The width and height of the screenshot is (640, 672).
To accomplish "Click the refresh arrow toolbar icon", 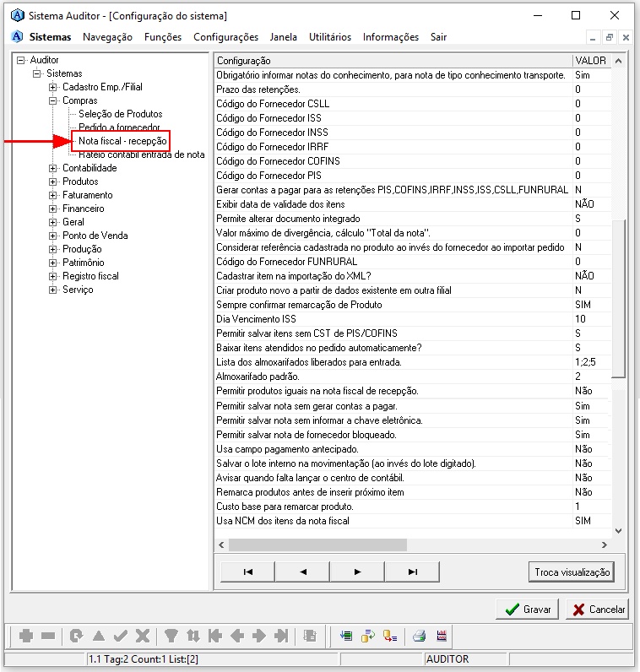I will click(76, 636).
